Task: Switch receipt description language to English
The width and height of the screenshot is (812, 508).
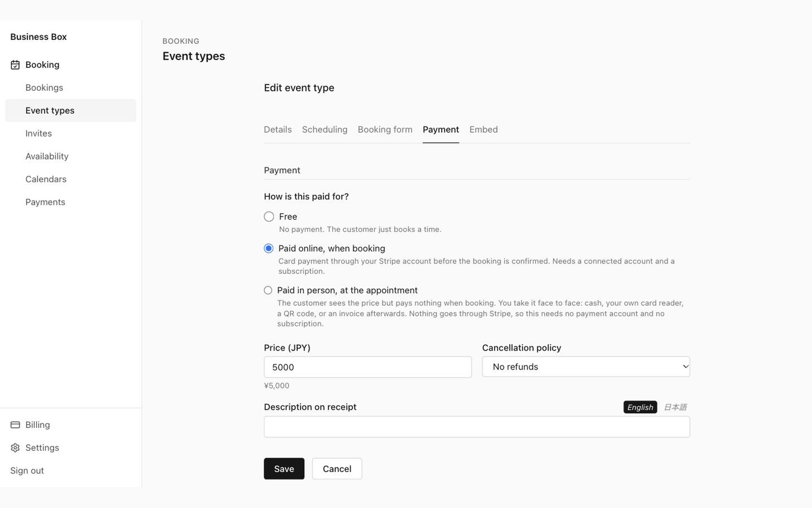Action: pyautogui.click(x=640, y=407)
